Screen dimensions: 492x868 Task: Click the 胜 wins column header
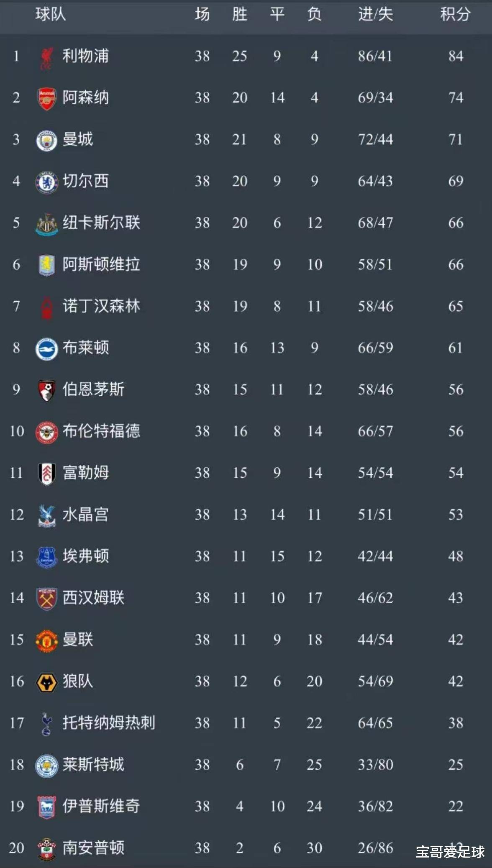pos(240,15)
